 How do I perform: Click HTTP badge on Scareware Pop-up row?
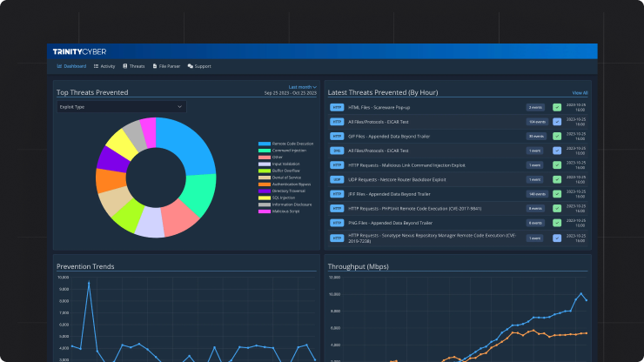pos(337,107)
